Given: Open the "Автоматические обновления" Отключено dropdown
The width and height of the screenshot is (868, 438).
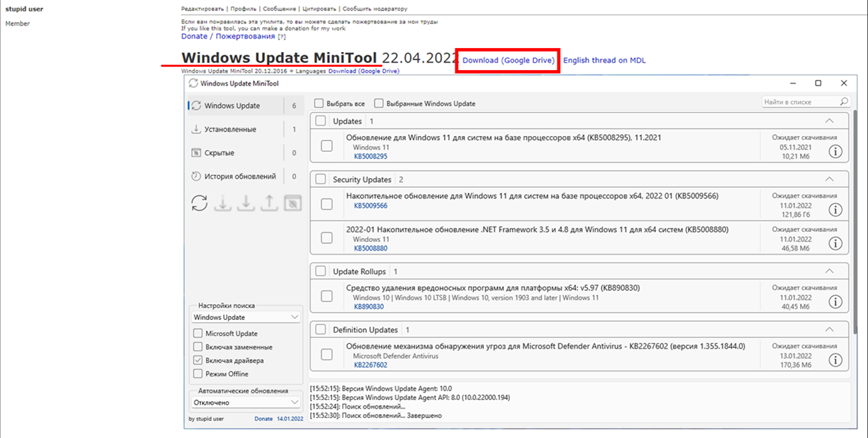Looking at the screenshot, I should [x=246, y=403].
